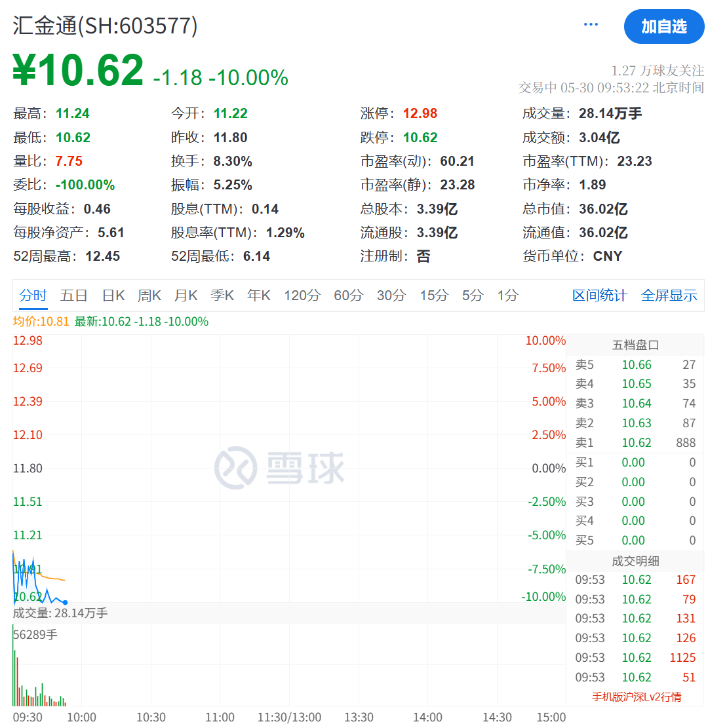
Task: Switch to the 60分 interval tab
Action: tap(348, 295)
